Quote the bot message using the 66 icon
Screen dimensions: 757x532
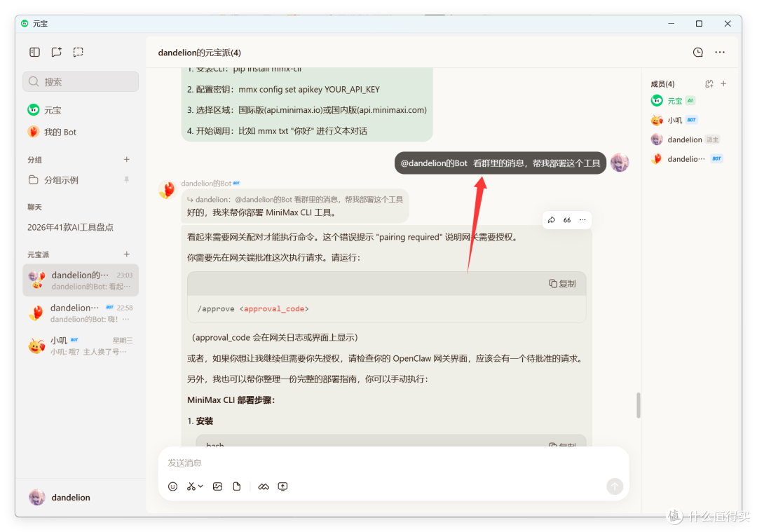point(567,220)
